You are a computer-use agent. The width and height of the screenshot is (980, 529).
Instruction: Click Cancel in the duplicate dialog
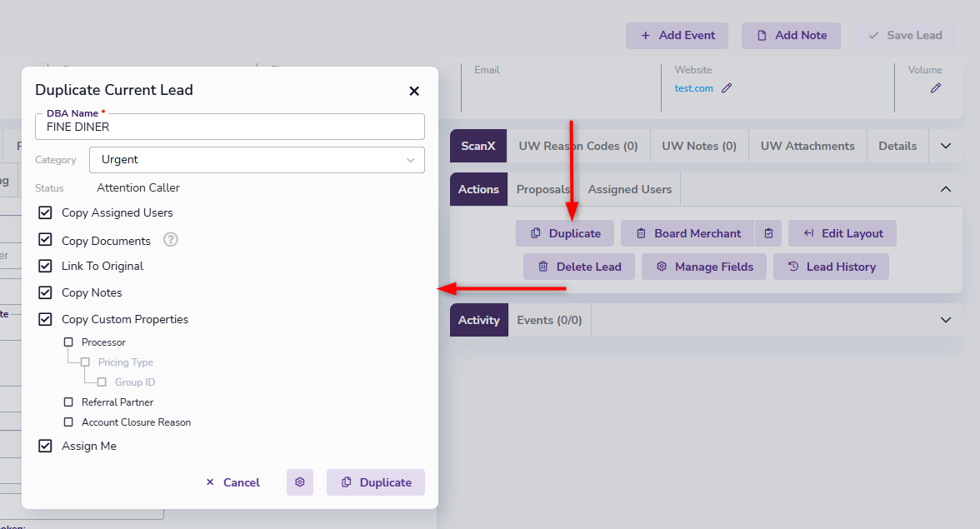pos(232,482)
